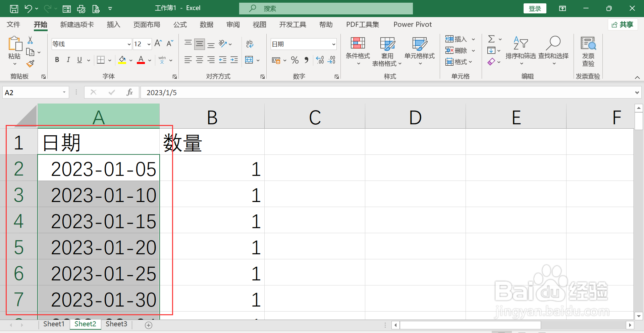The height and width of the screenshot is (333, 644).
Task: Expand the formula bar
Action: [637, 93]
